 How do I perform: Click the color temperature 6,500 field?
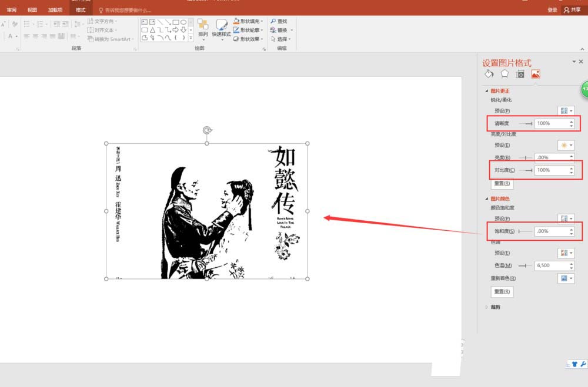click(552, 265)
